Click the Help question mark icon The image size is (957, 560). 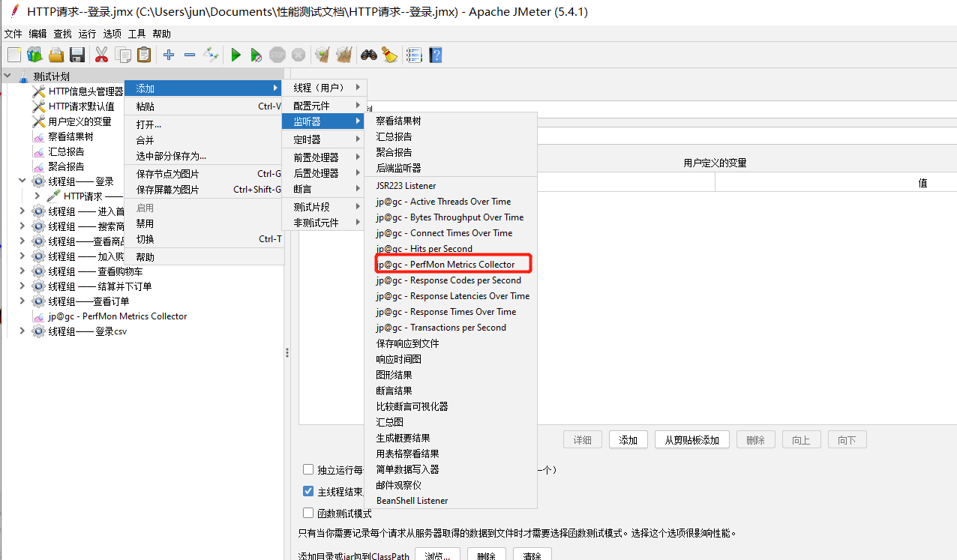pos(435,55)
